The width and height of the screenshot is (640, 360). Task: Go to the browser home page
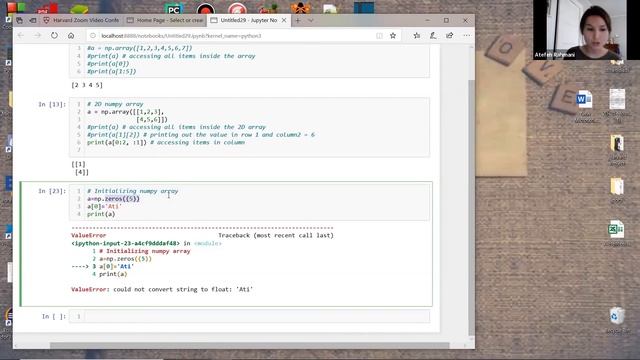(71, 36)
